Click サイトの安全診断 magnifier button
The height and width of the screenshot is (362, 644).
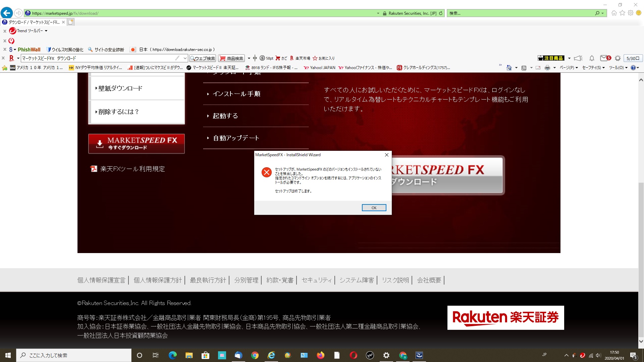click(106, 50)
